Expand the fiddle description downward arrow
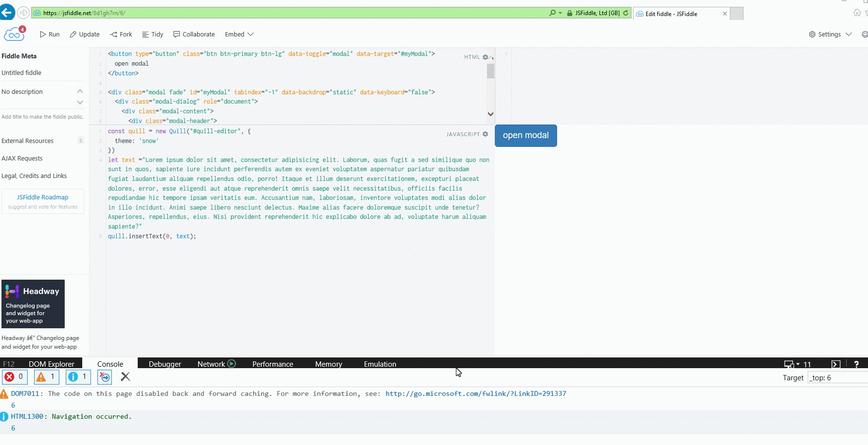Image resolution: width=868 pixels, height=445 pixels. 80,103
